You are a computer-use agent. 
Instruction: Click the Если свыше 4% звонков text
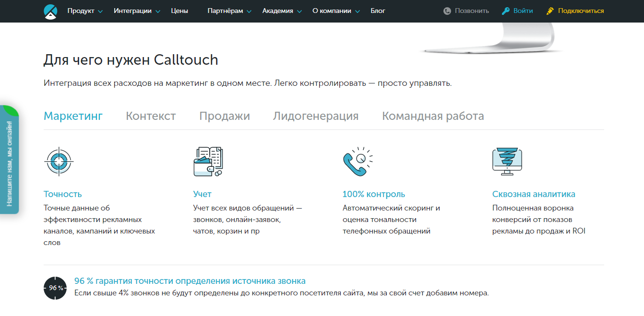pyautogui.click(x=282, y=293)
